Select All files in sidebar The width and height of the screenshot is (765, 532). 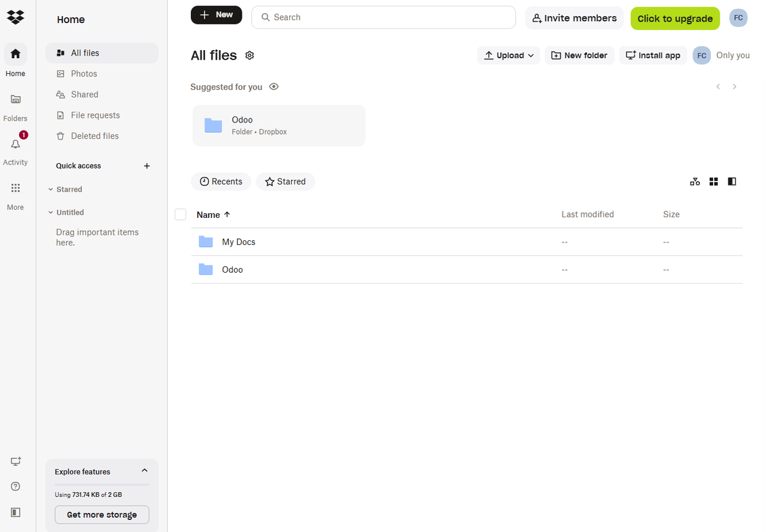(x=102, y=53)
